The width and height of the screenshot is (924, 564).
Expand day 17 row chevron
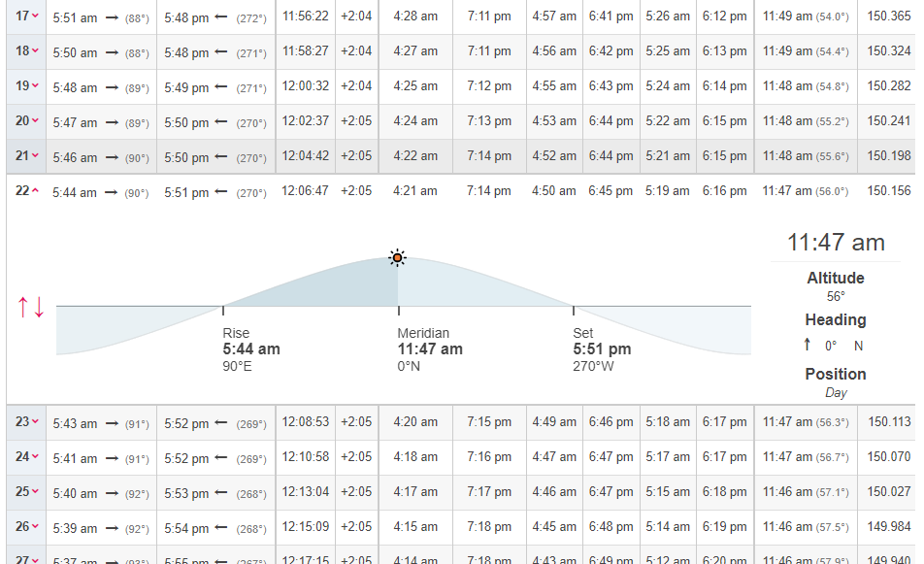[35, 16]
